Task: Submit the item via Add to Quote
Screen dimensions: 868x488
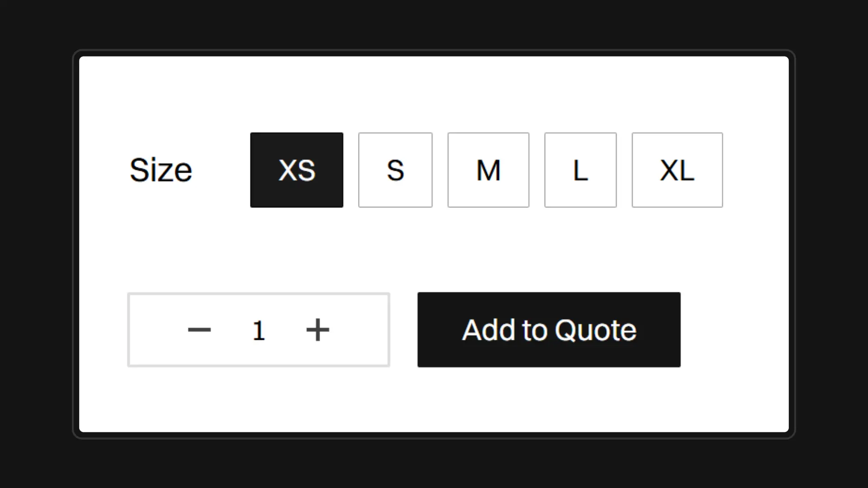Action: tap(549, 330)
